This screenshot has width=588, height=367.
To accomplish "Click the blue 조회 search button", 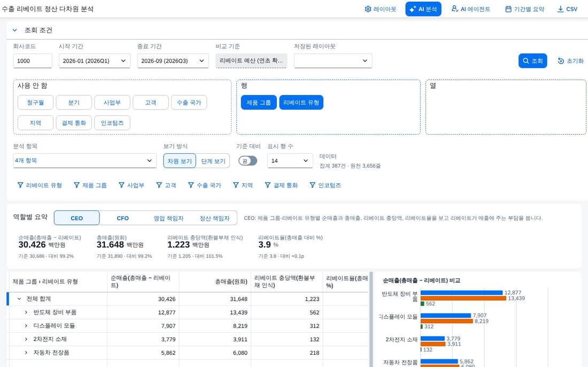I will (x=532, y=61).
